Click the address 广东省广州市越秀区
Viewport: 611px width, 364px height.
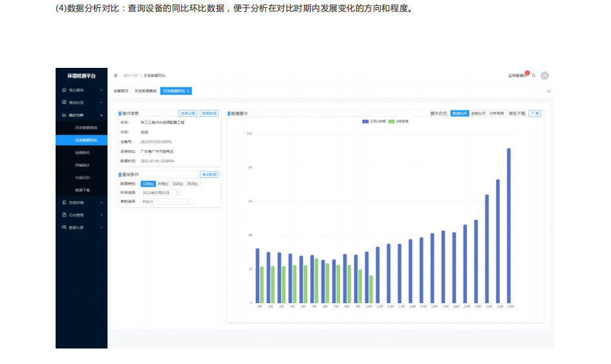157,151
